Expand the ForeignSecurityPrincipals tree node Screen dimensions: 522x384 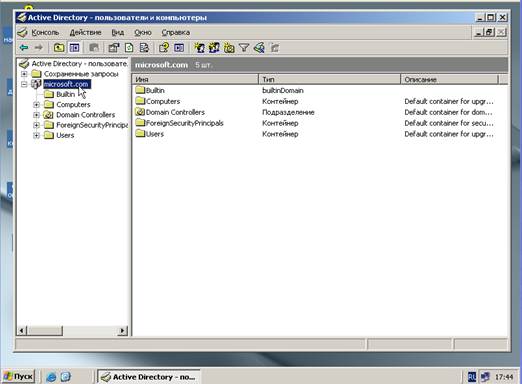coord(37,125)
